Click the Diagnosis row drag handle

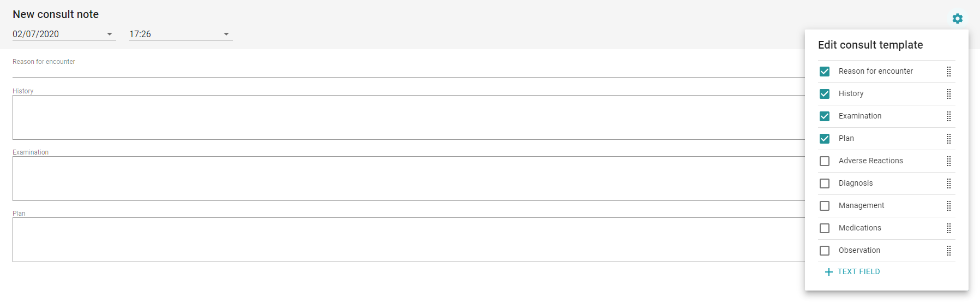(949, 183)
